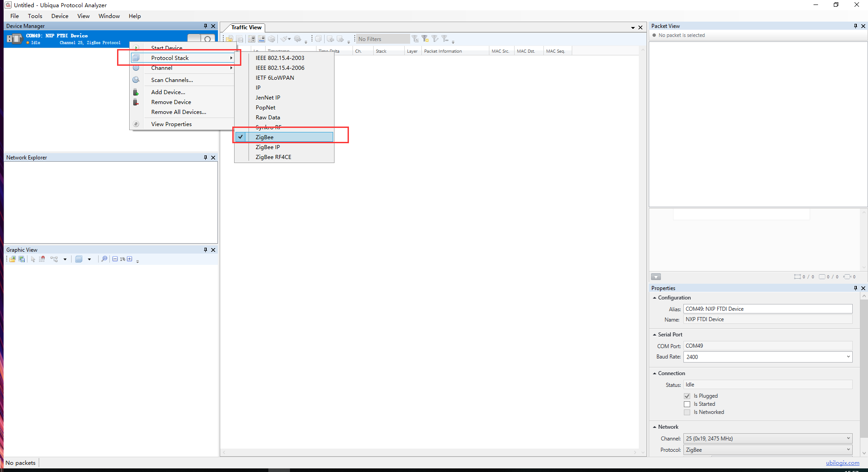The image size is (868, 472).
Task: Toggle the Is Started checkbox
Action: coord(687,404)
